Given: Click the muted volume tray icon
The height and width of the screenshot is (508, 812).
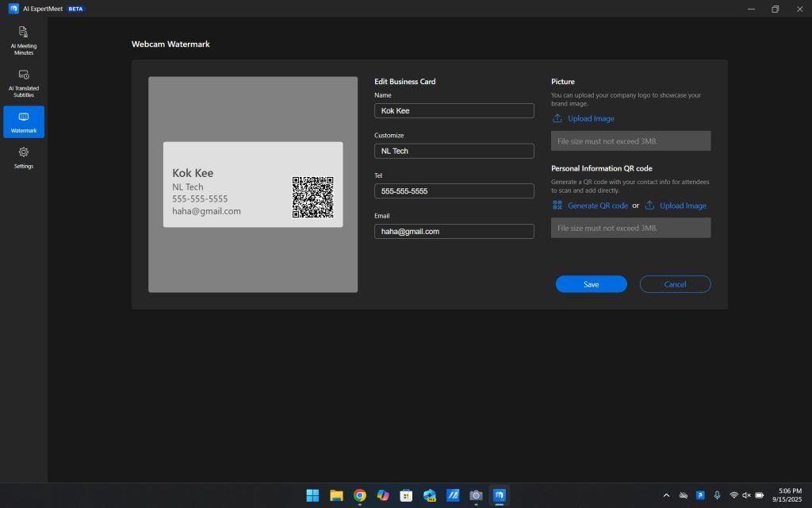Looking at the screenshot, I should point(746,495).
